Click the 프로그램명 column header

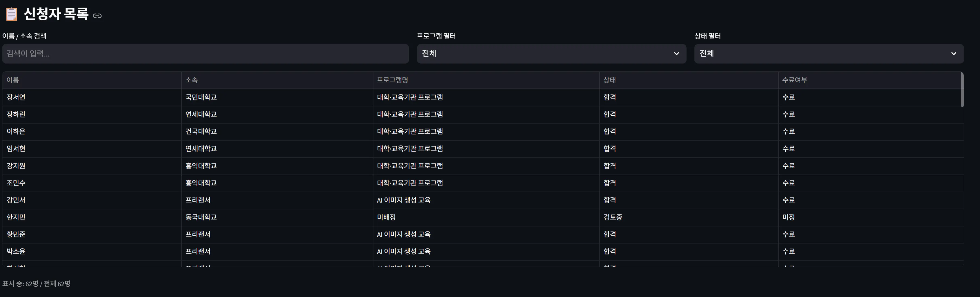(x=392, y=80)
